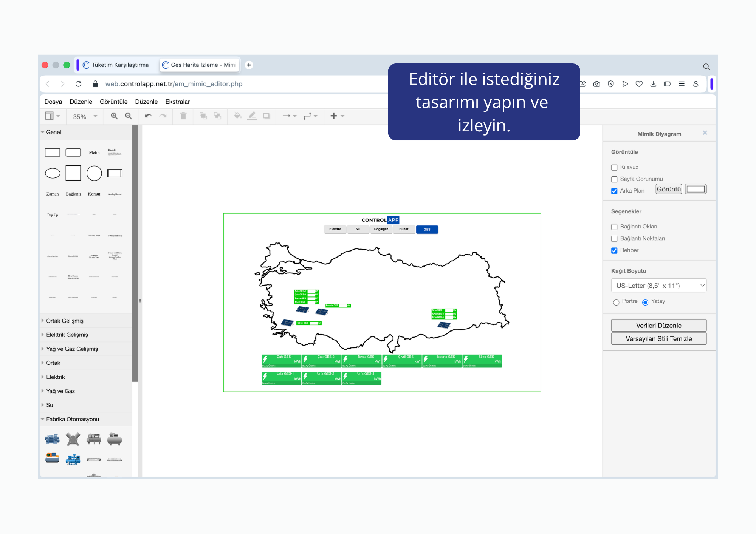Click the browser snapshot camera icon

pyautogui.click(x=596, y=84)
